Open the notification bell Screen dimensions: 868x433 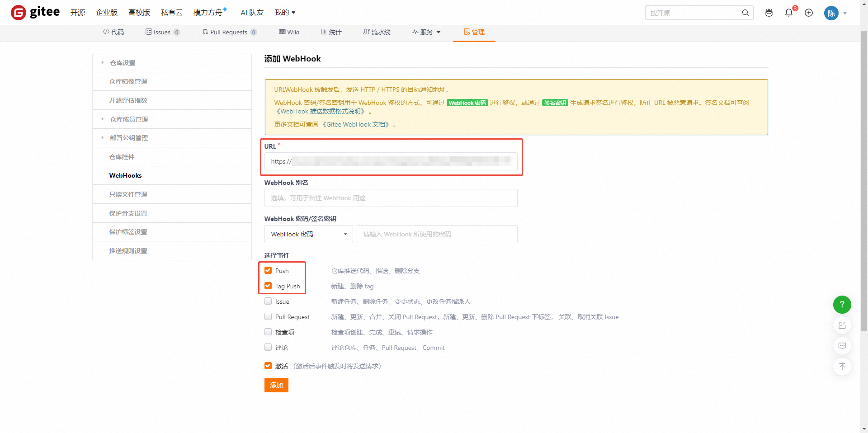tap(789, 13)
